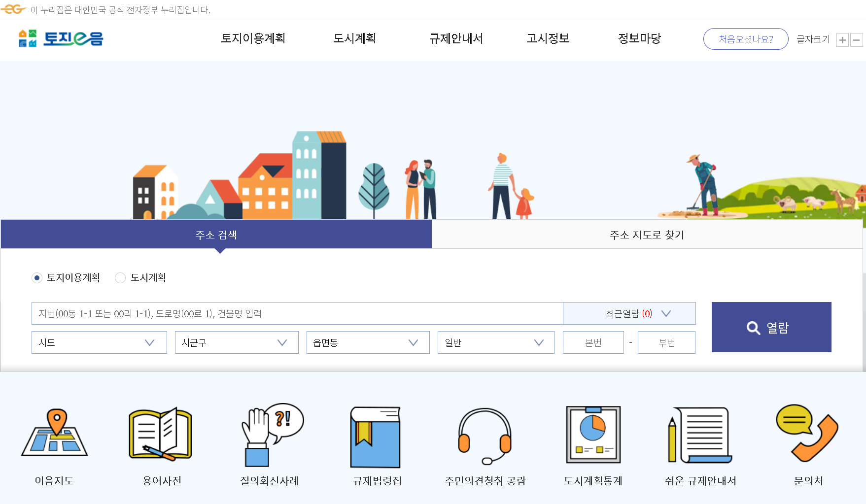Select the 도시계획 radio button
The width and height of the screenshot is (866, 504).
[120, 278]
